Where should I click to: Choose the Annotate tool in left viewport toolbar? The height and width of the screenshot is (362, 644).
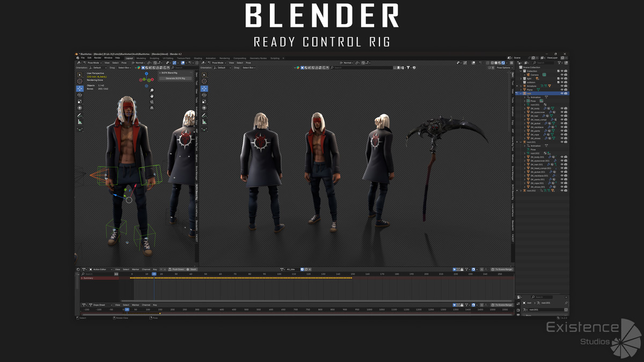point(80,115)
